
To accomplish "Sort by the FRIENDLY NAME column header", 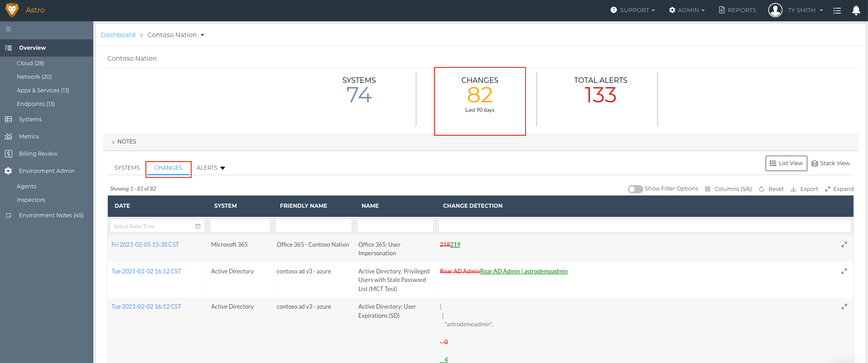I will (304, 206).
